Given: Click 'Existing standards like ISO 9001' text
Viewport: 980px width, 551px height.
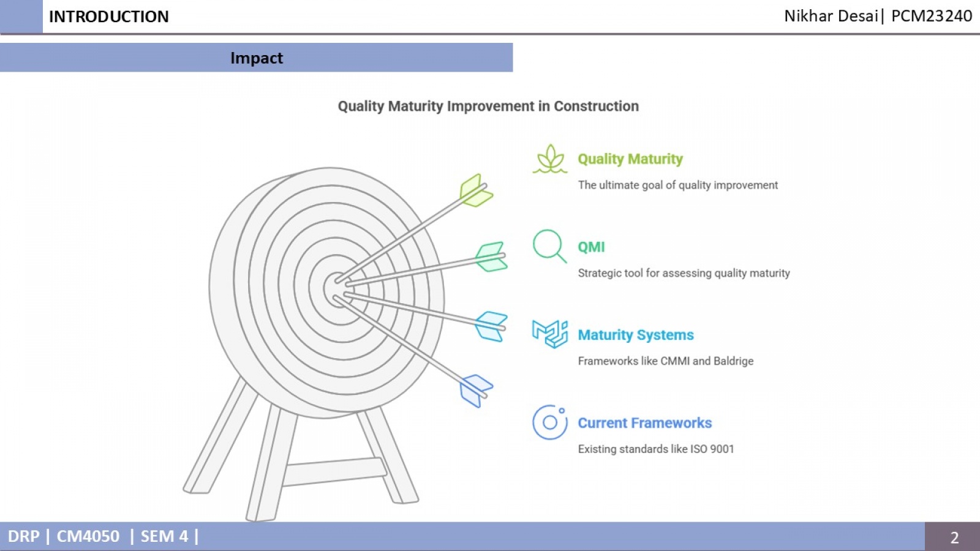Looking at the screenshot, I should pos(656,449).
